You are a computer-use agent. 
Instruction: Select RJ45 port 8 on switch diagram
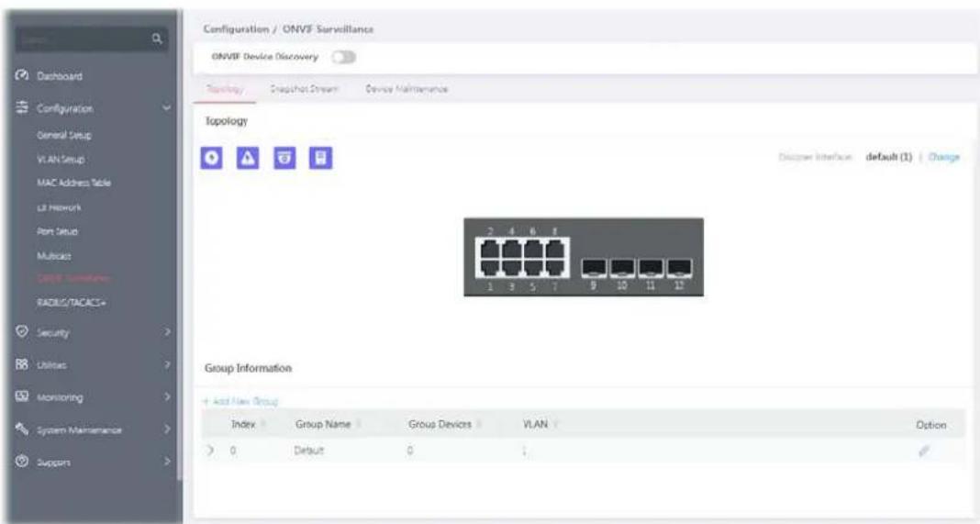coord(554,249)
